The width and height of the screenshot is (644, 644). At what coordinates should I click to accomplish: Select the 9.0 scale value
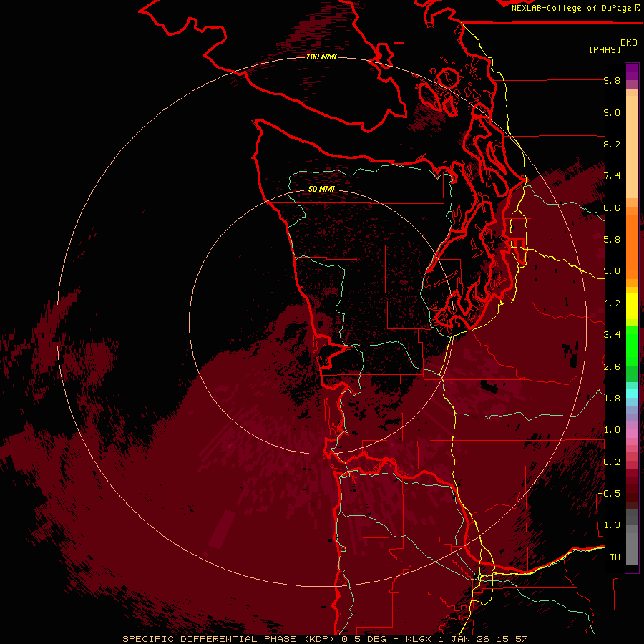pyautogui.click(x=612, y=112)
